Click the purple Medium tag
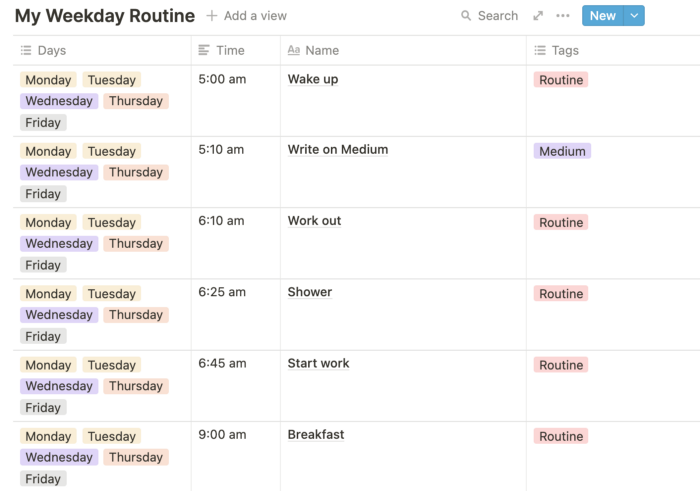 click(x=562, y=151)
